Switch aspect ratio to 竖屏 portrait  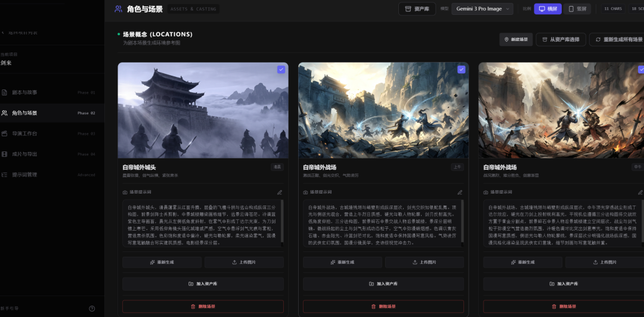click(577, 8)
